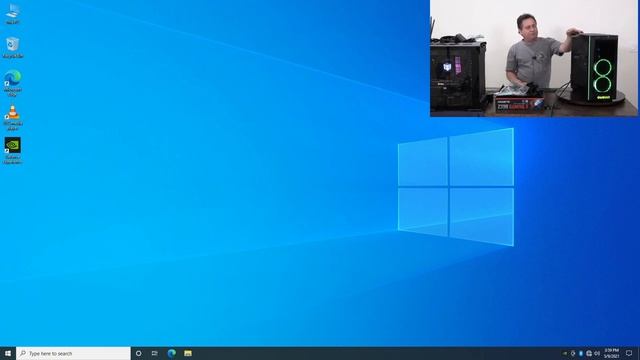Select the Recycle Bin desktop icon
This screenshot has height=360, width=640.
pos(13,47)
